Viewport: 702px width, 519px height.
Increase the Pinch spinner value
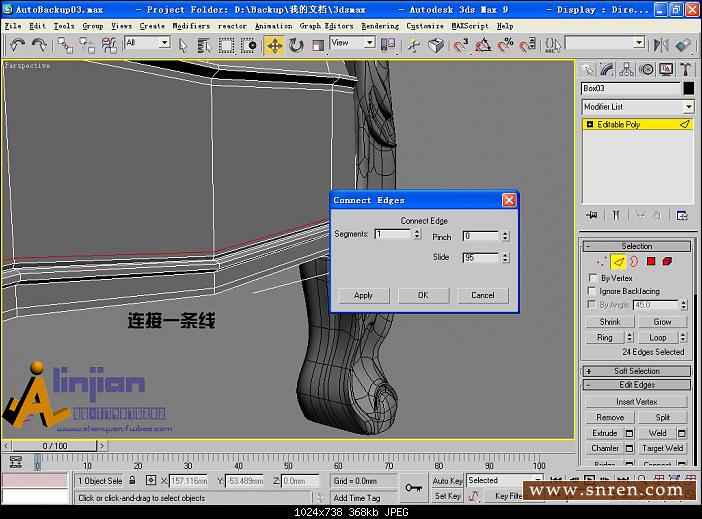505,233
